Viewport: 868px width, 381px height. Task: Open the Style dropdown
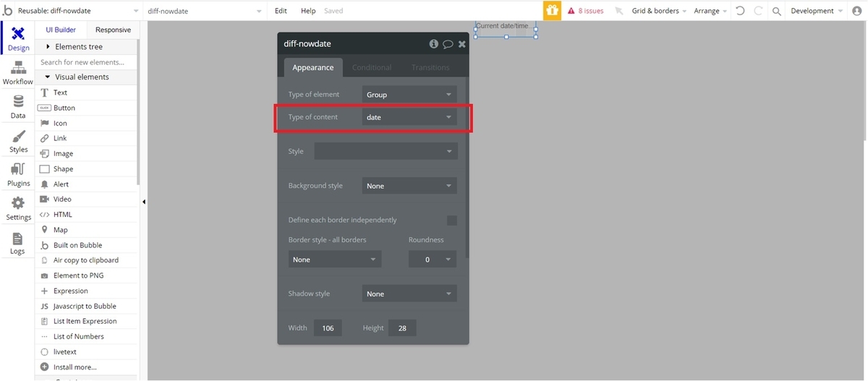click(386, 151)
